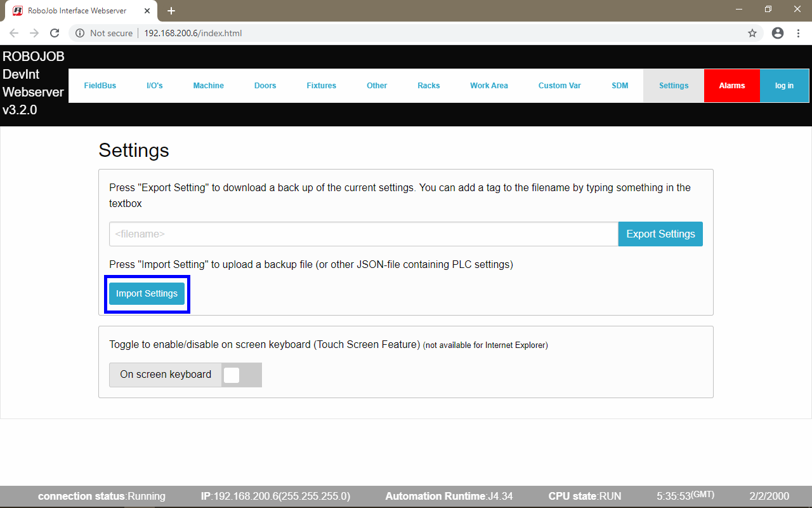The width and height of the screenshot is (812, 508).
Task: Open the Racks tab
Action: pos(429,86)
